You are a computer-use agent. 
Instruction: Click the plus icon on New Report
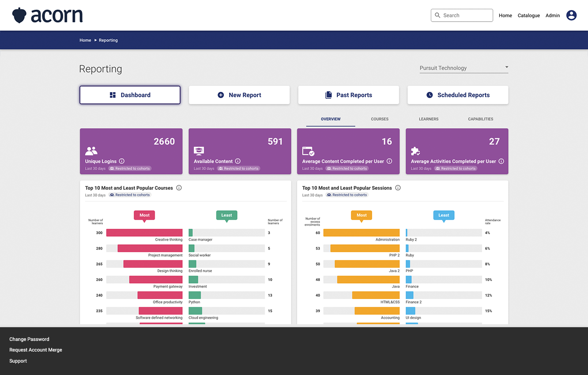(x=221, y=95)
